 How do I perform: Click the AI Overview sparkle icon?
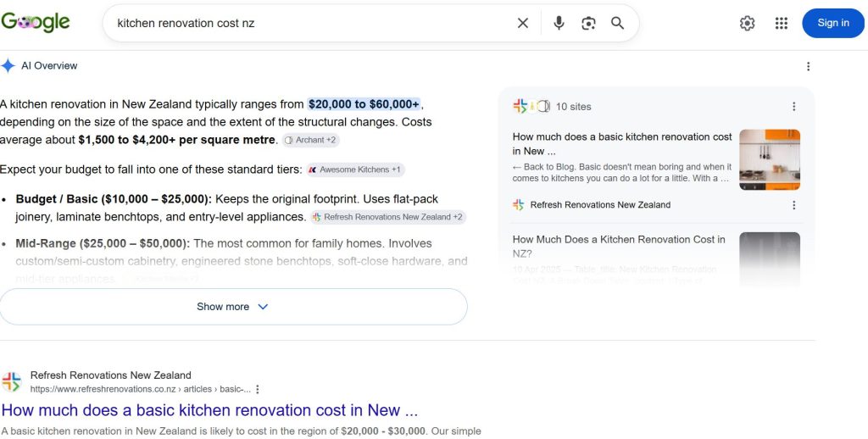coord(8,66)
